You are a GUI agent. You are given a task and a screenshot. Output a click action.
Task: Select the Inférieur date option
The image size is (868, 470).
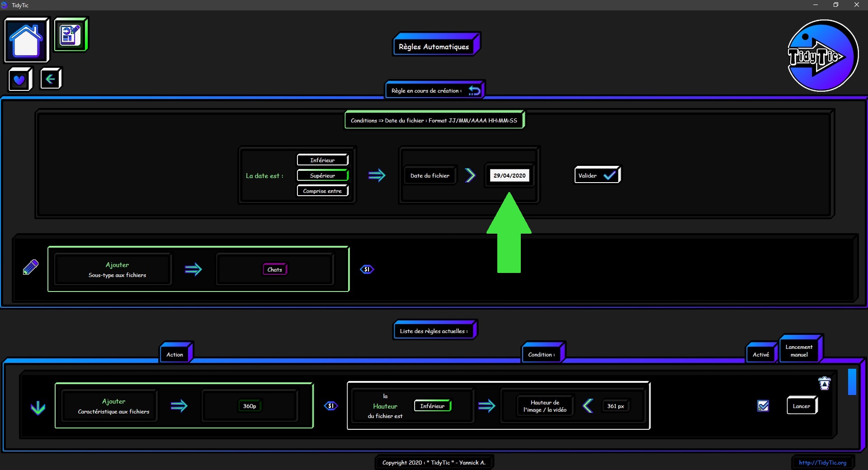click(x=322, y=160)
